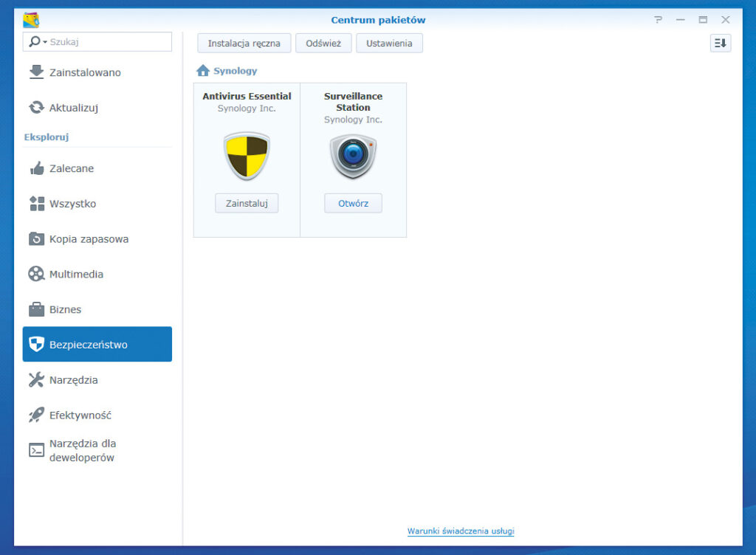Click the Antivirus Essential shield icon

tap(247, 156)
